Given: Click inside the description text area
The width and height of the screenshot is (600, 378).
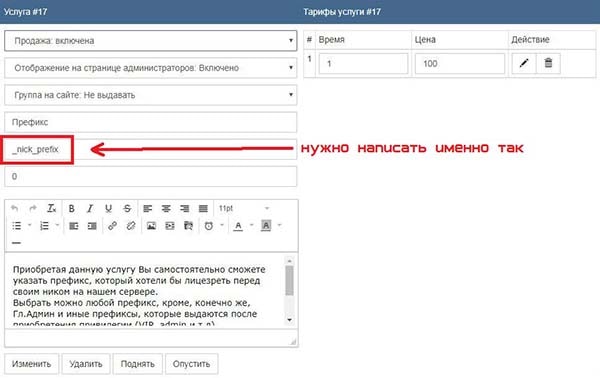Looking at the screenshot, I should click(145, 291).
